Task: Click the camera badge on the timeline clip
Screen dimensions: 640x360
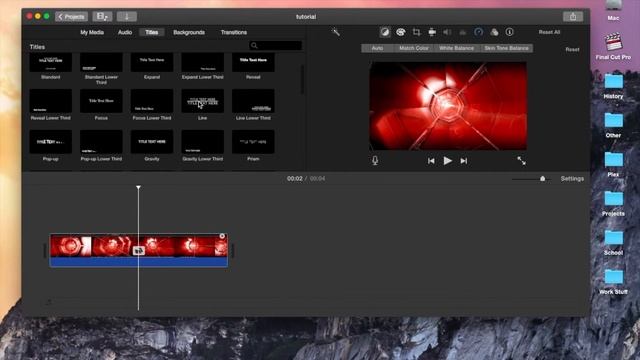Action: [x=139, y=251]
